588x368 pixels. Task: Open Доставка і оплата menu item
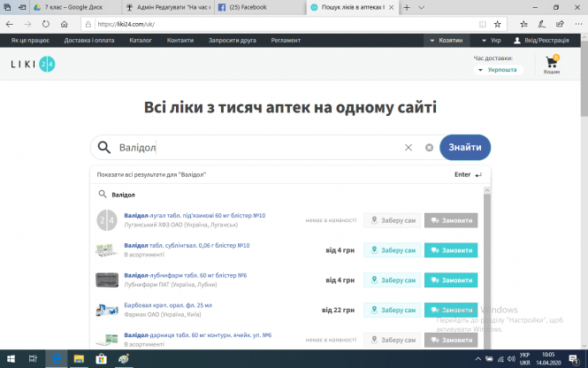pos(89,40)
